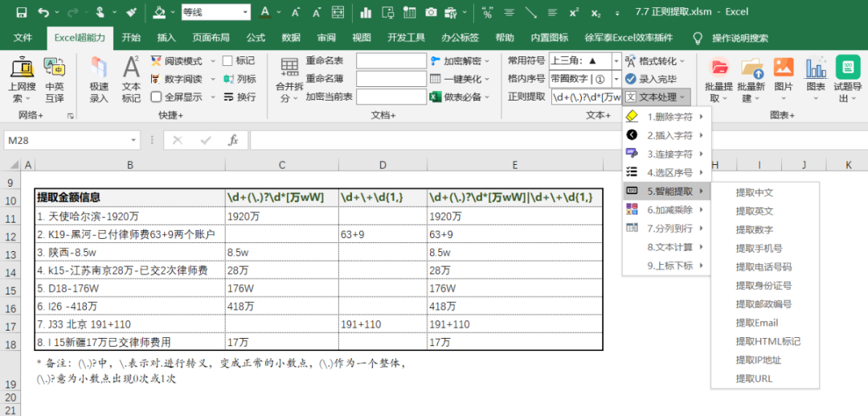Screen dimensions: 868x416
Task: Click cell '3. 陕西-8.5w'
Action: (x=130, y=253)
